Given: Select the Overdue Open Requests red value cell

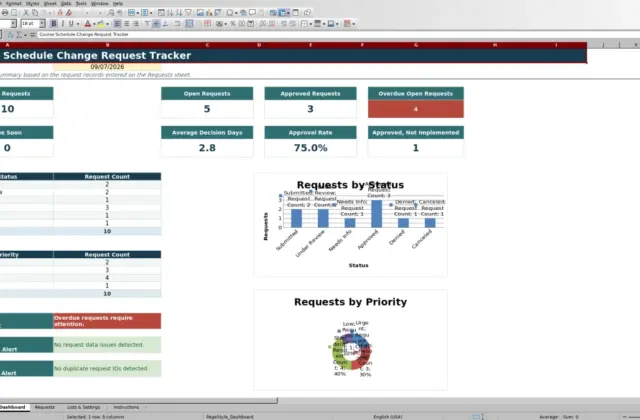Looking at the screenshot, I should click(x=416, y=109).
